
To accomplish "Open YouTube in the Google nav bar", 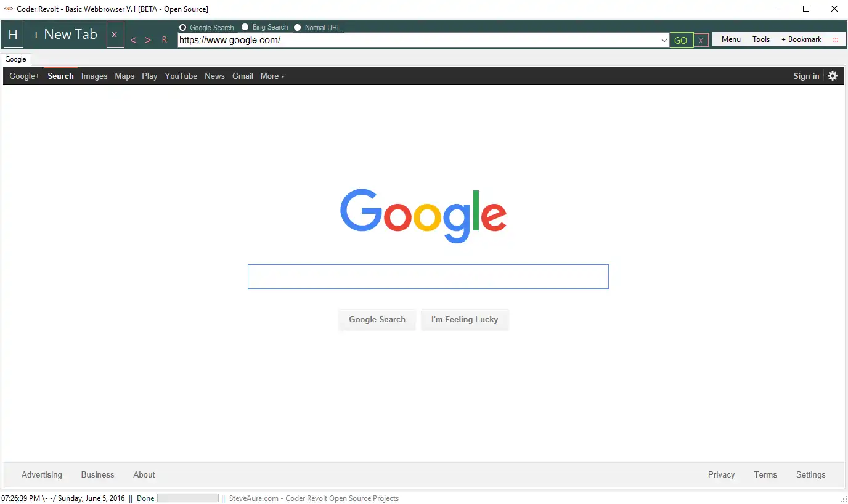I will point(181,76).
